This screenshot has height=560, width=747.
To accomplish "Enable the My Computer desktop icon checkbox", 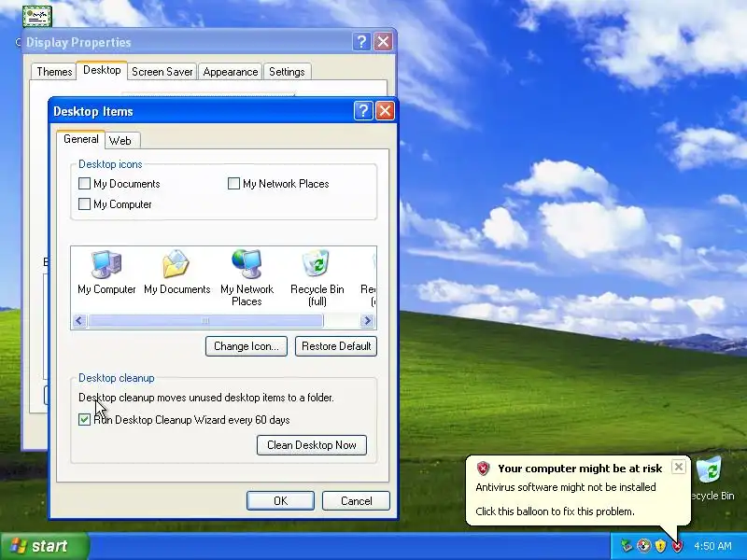I will point(84,203).
